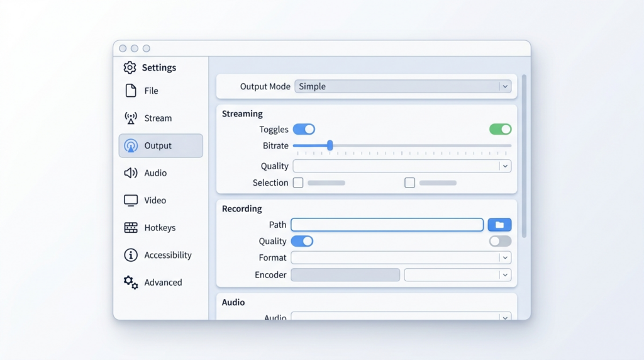Viewport: 644px width, 360px height.
Task: Enable the gray Recording Quality toggle
Action: 500,241
